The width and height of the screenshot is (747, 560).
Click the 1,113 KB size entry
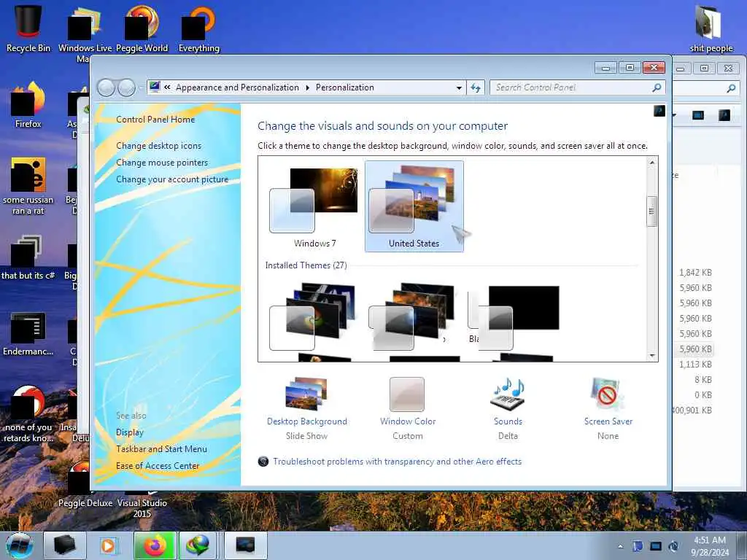[695, 365]
